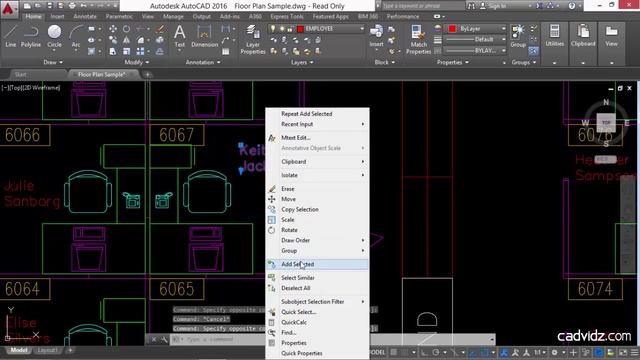Expand the Layers panel
Screen dimensions: 640x360
click(x=302, y=62)
